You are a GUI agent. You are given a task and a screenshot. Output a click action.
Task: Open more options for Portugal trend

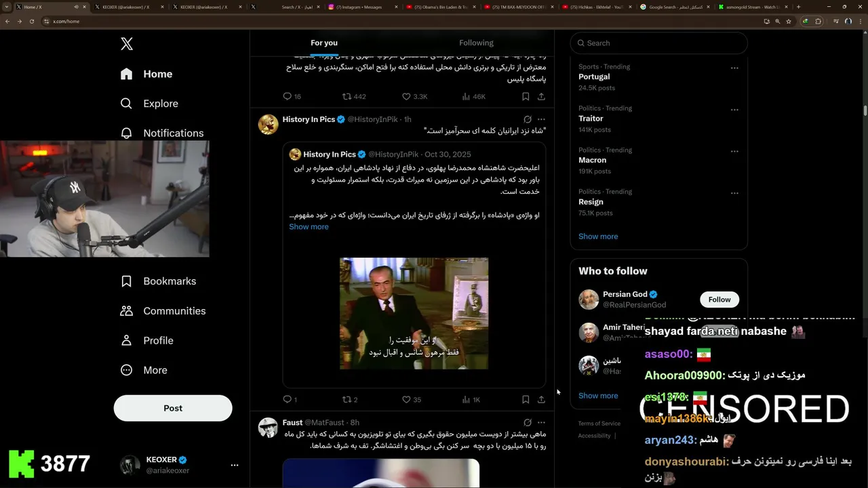(x=734, y=68)
